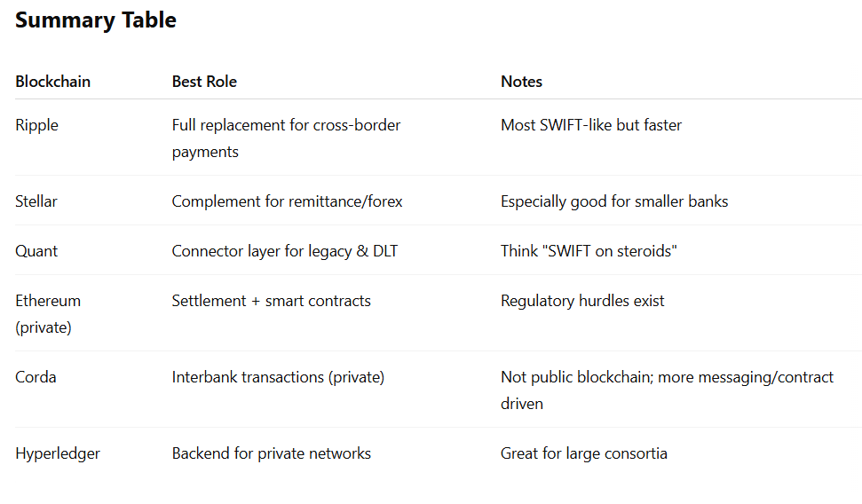The image size is (862, 504).
Task: Click the Stellar blockchain cell
Action: (36, 201)
